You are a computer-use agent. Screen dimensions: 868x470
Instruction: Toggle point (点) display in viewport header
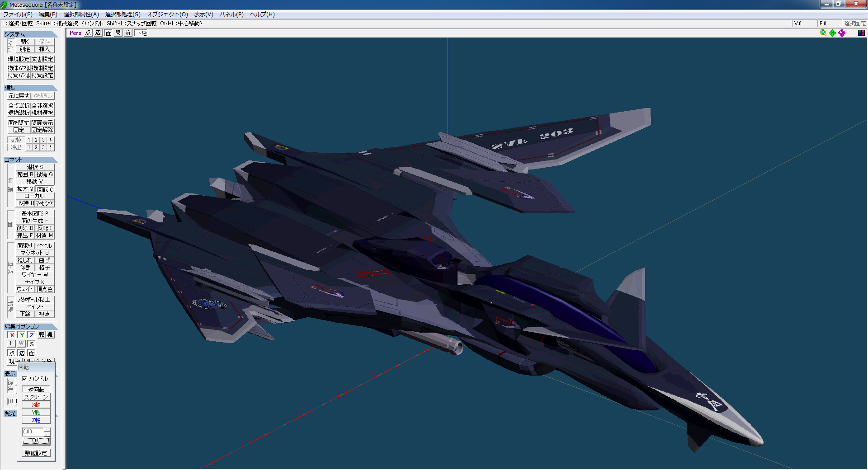[x=88, y=33]
